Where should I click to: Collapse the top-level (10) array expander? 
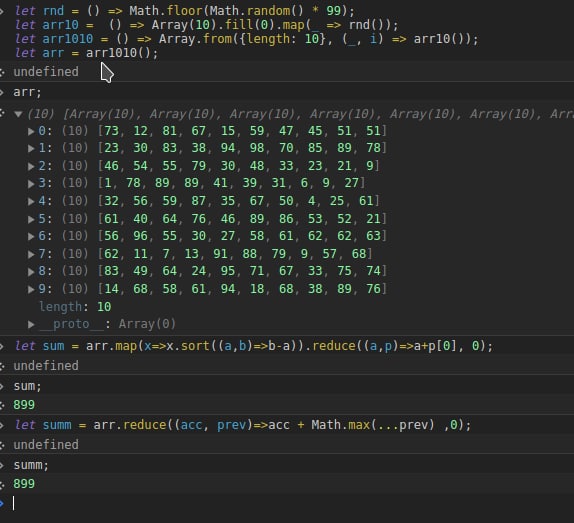pos(18,114)
